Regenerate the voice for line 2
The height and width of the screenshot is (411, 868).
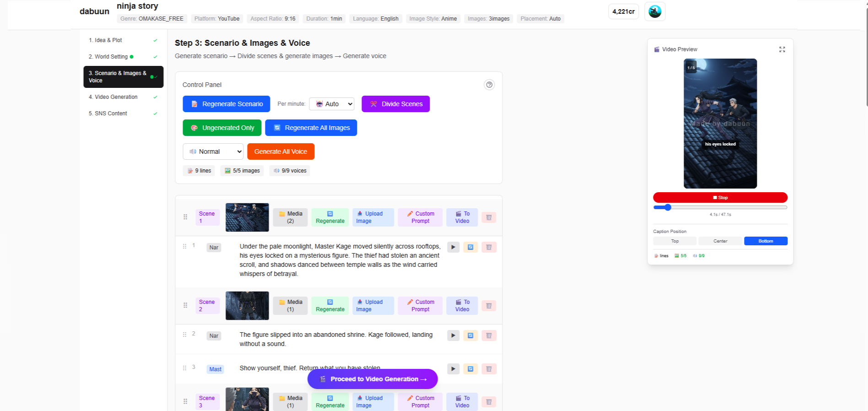coord(470,335)
